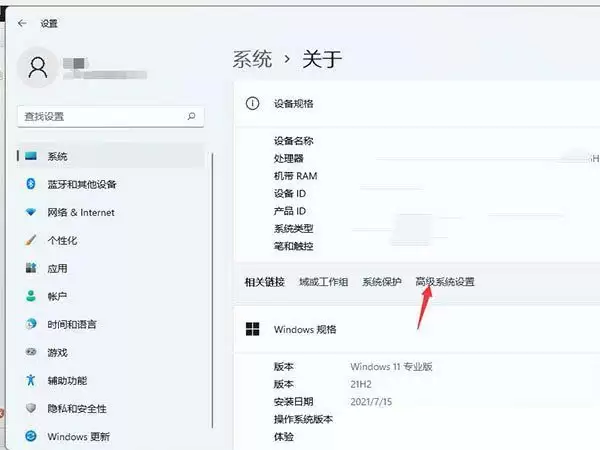The height and width of the screenshot is (450, 600).
Task: Go to 时间和语言 settings
Action: click(x=72, y=324)
